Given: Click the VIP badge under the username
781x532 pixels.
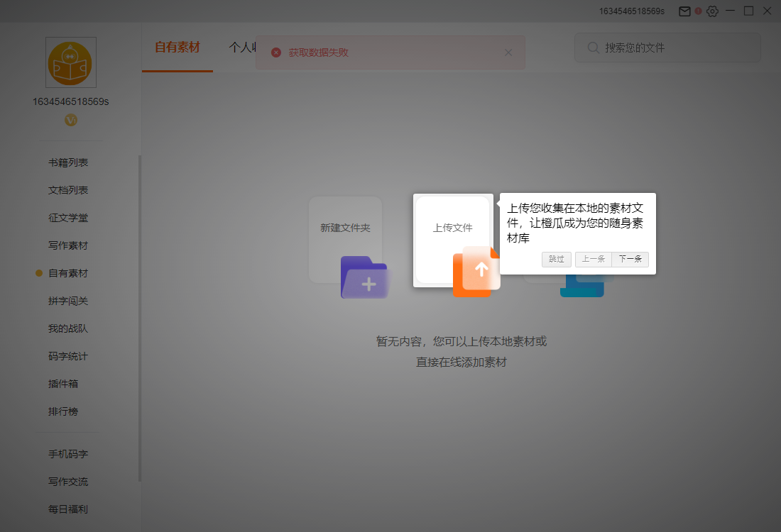Looking at the screenshot, I should tap(70, 120).
